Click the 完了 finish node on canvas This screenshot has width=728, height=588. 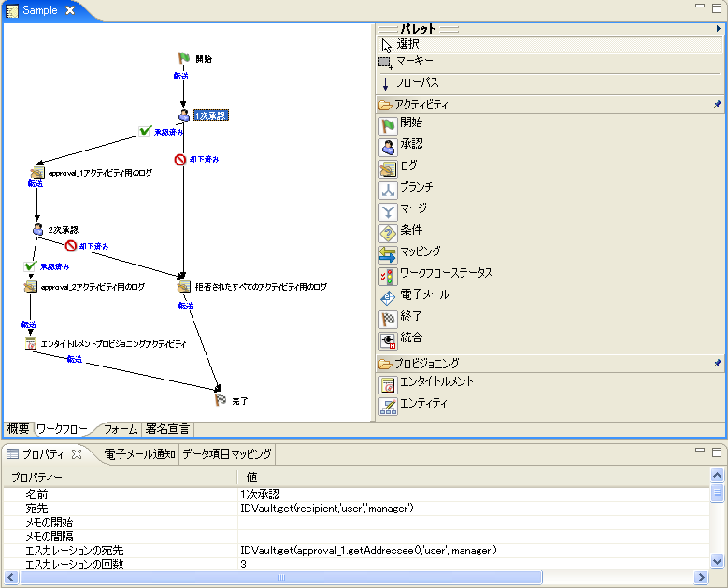click(x=221, y=400)
